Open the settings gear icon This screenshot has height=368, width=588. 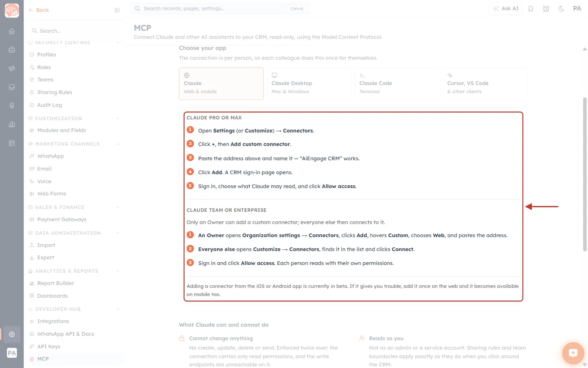click(x=12, y=334)
